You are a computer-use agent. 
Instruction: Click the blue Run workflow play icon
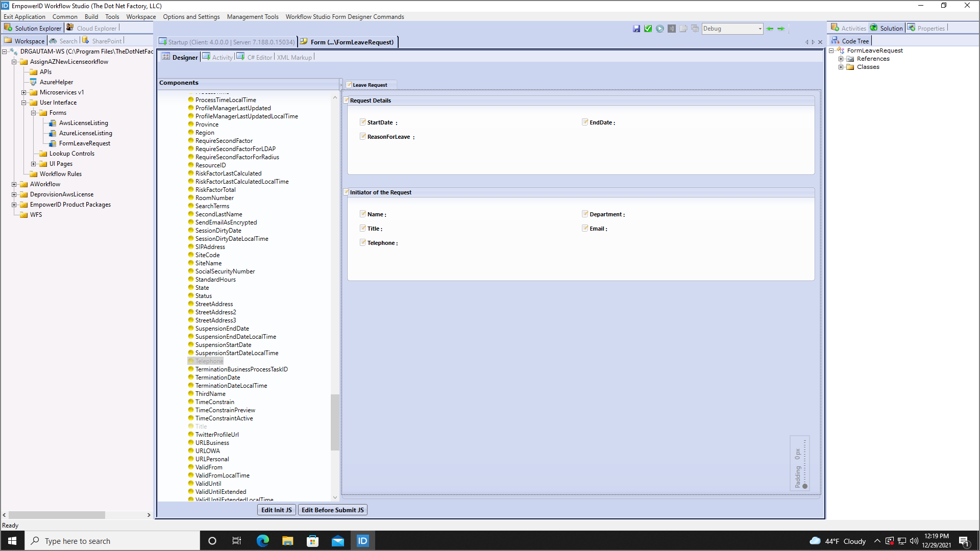[659, 29]
